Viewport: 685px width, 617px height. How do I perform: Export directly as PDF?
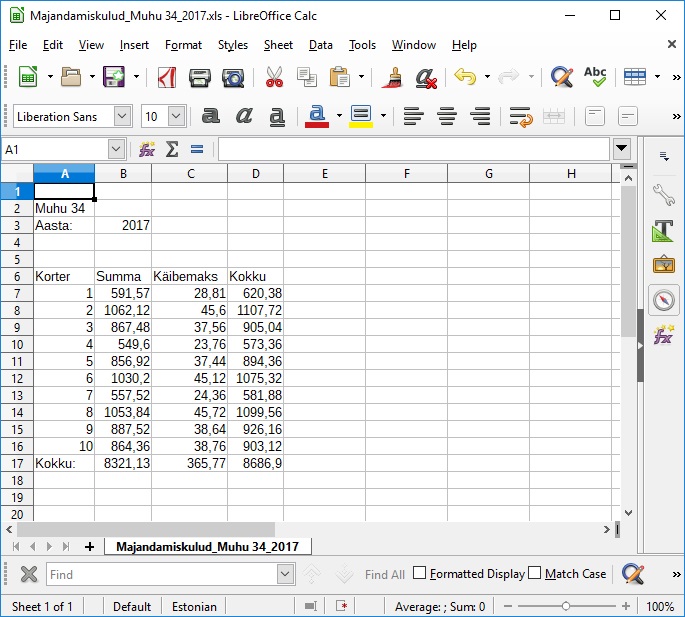pos(167,77)
